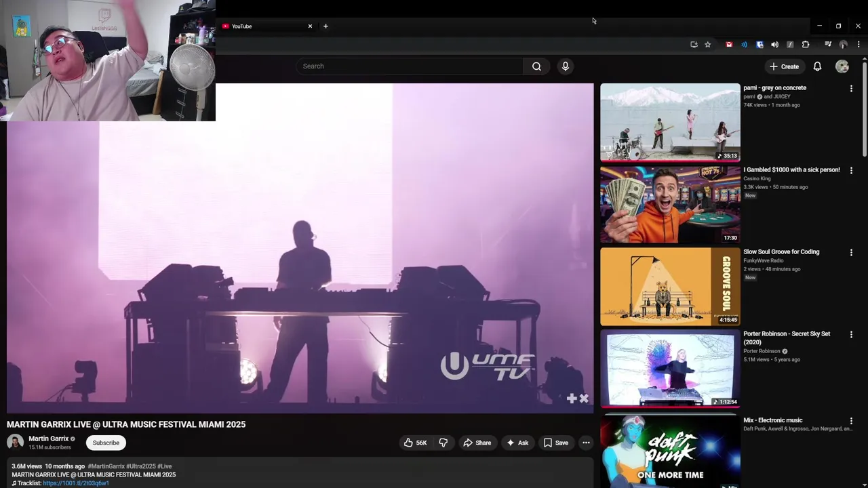
Task: Click the Create button
Action: coord(785,66)
